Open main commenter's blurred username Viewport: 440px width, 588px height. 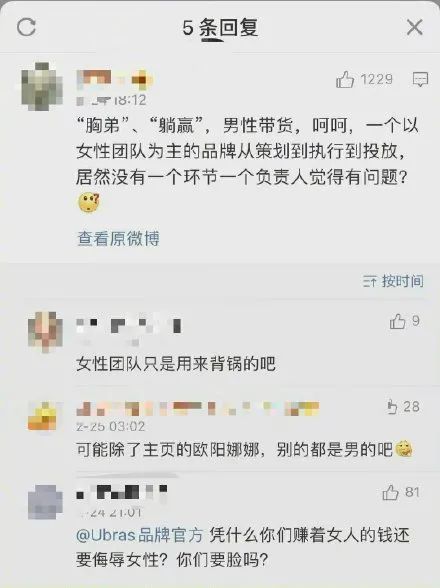[x=114, y=80]
